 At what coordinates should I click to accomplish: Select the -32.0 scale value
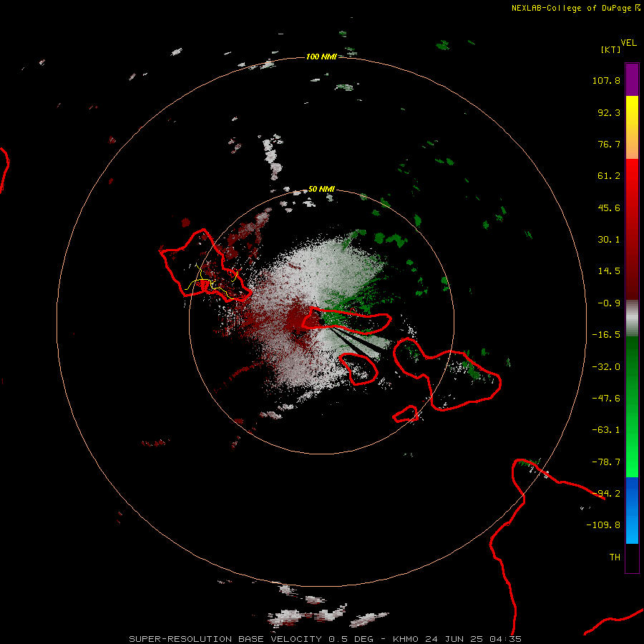[606, 367]
